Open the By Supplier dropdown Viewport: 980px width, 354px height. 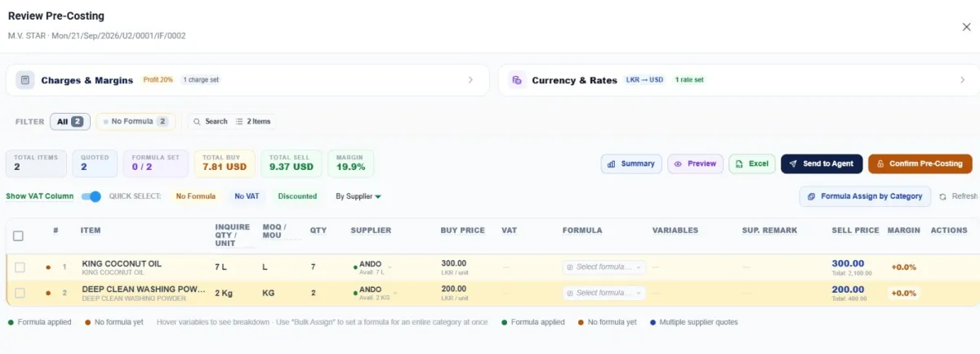pos(359,196)
